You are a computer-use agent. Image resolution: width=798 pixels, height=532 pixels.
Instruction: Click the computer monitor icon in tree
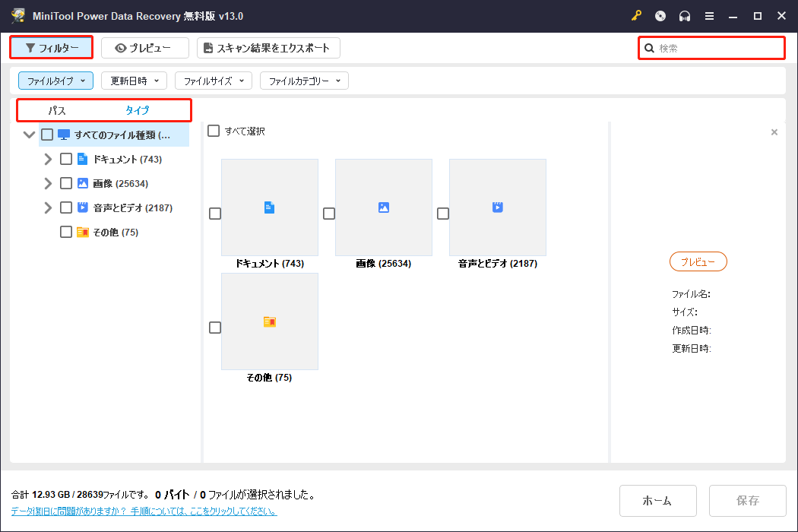coord(64,135)
